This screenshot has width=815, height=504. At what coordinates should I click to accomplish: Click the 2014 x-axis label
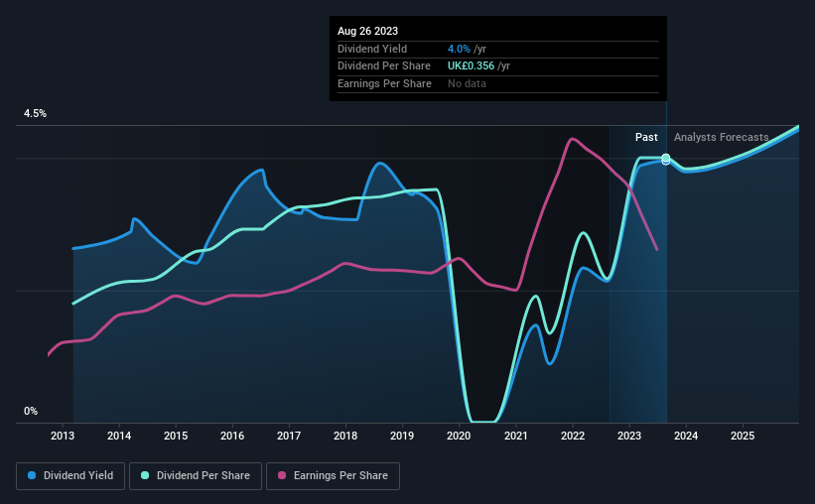(119, 436)
